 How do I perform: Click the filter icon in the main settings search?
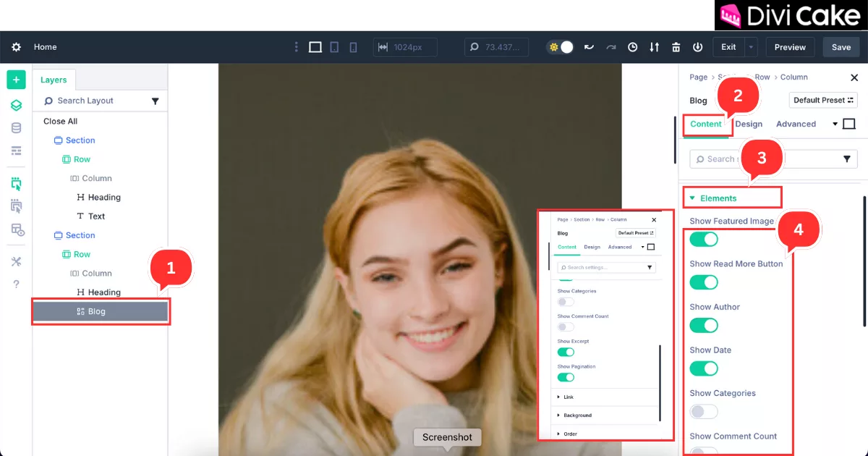pyautogui.click(x=847, y=159)
